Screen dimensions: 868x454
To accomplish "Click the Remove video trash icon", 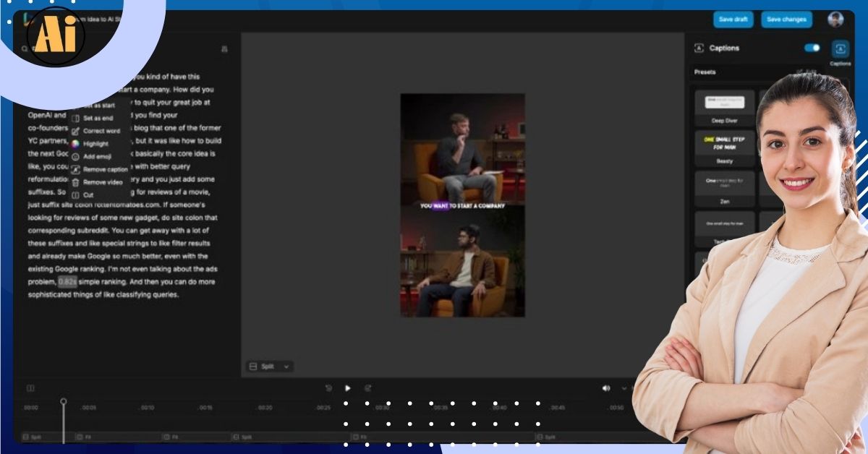I will click(x=75, y=182).
